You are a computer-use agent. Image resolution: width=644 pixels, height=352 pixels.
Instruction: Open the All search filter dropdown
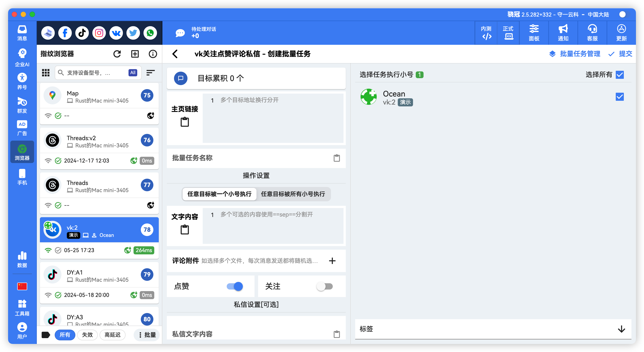pyautogui.click(x=133, y=73)
